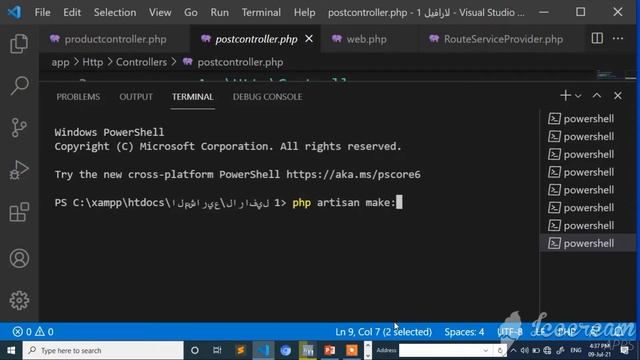The height and width of the screenshot is (360, 640).
Task: Click the orange recorder taskbar icon
Action: click(x=351, y=350)
